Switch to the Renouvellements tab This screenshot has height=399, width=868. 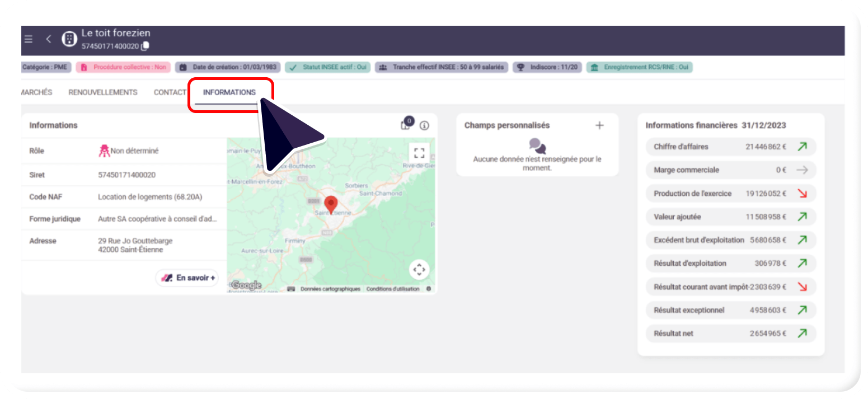(103, 92)
